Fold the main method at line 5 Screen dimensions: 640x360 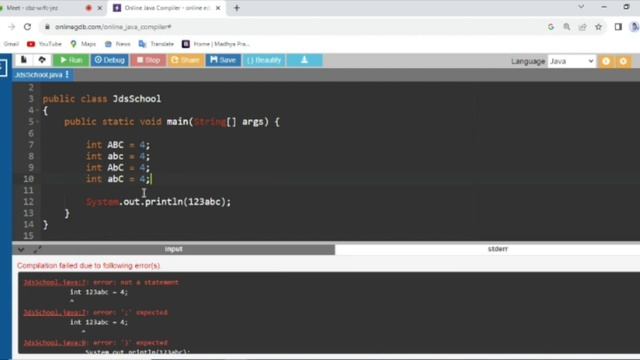(x=37, y=122)
